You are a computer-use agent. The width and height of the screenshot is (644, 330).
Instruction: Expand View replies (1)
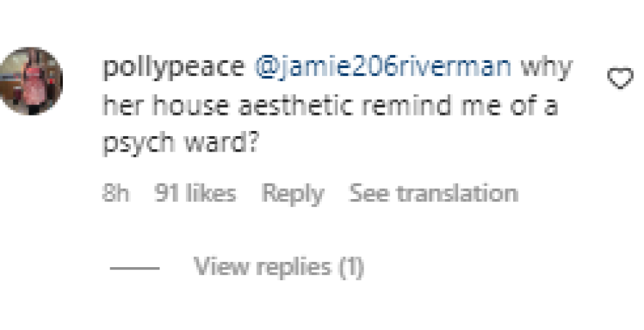(279, 267)
